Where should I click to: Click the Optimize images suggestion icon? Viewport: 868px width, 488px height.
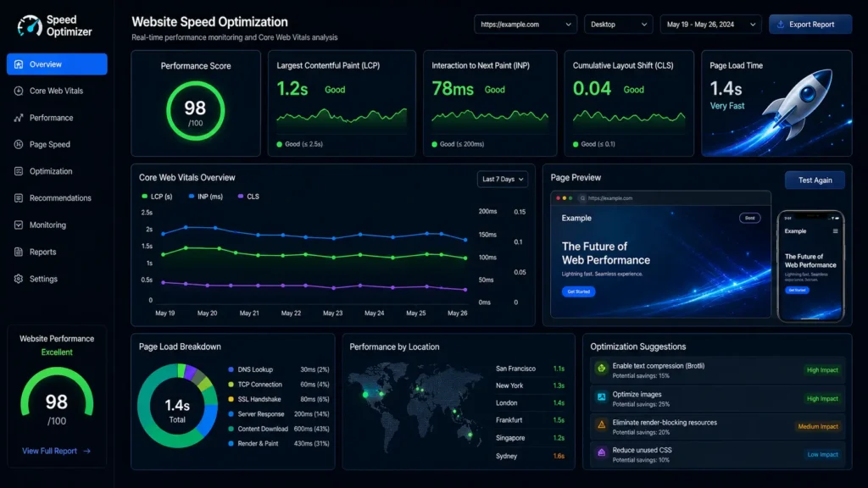point(601,396)
